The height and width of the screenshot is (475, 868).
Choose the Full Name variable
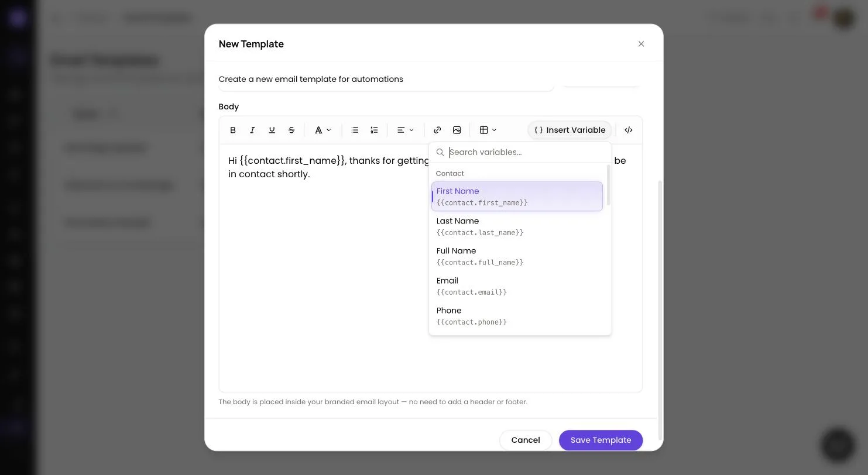pos(517,256)
